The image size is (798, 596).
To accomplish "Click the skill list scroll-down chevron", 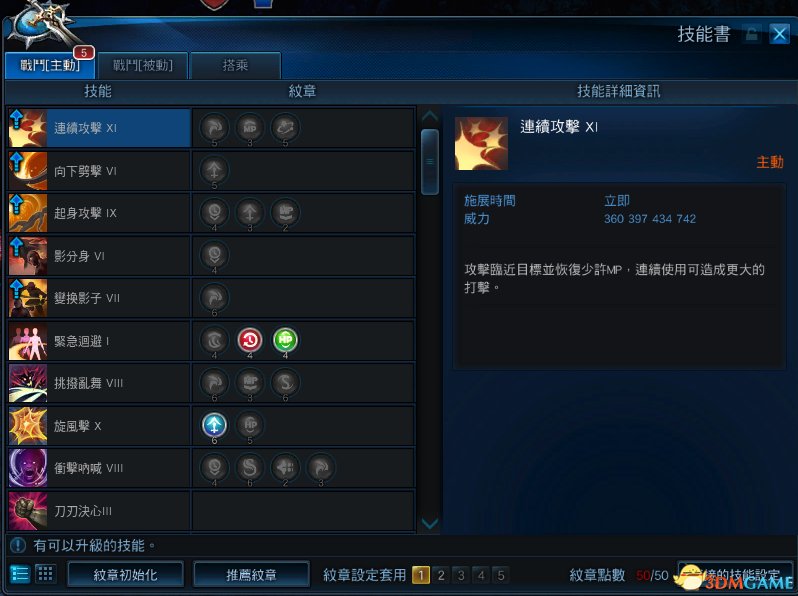I will tap(430, 523).
